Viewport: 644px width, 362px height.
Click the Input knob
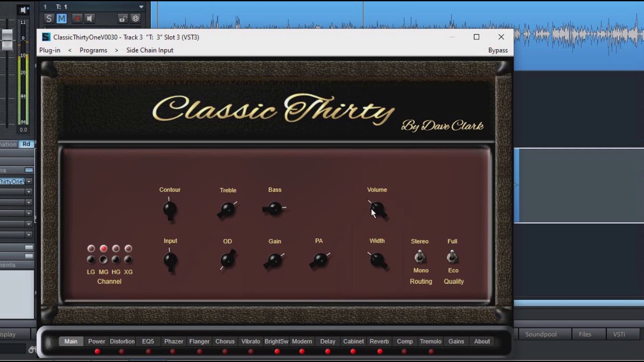[170, 260]
